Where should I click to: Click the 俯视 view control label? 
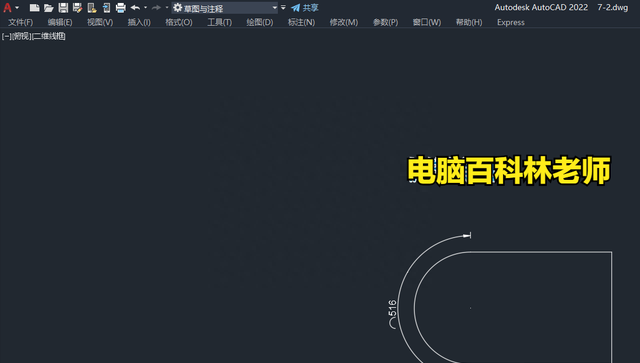click(x=22, y=36)
